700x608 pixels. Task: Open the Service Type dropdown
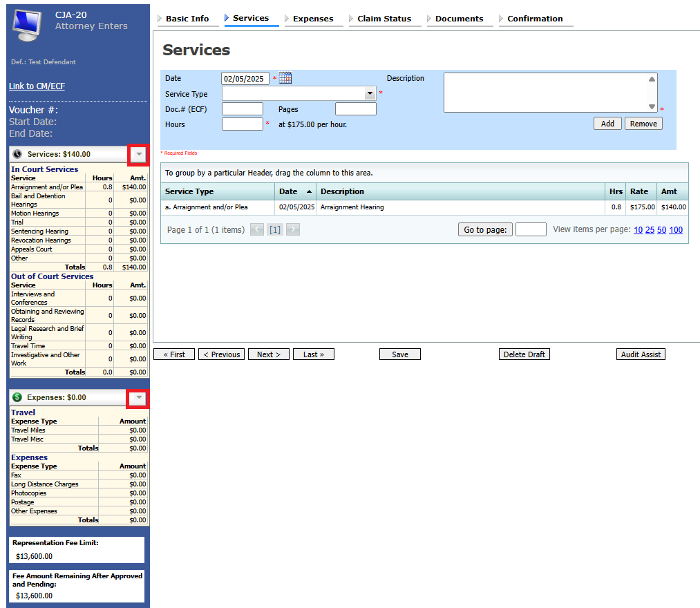pyautogui.click(x=370, y=93)
